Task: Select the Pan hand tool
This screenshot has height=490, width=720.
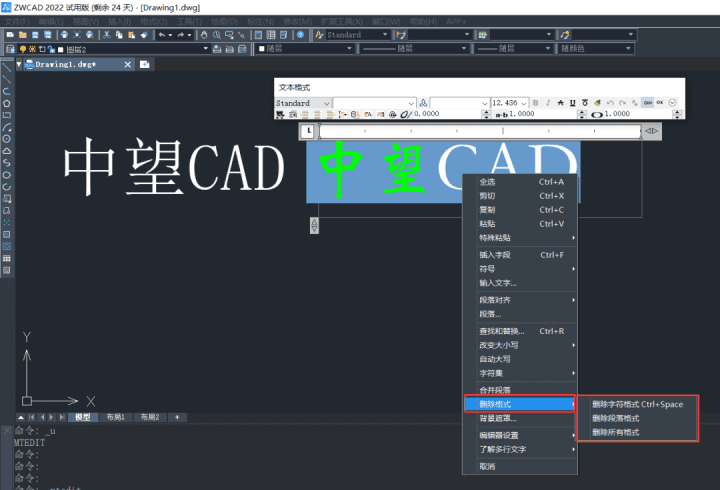Action: click(204, 35)
